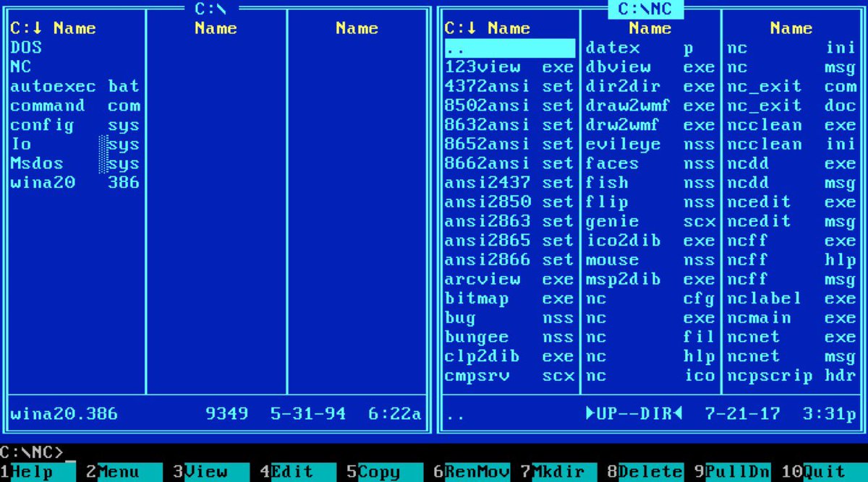Viewport: 868px width, 482px height.
Task: Select the arcview exe file
Action: [509, 279]
